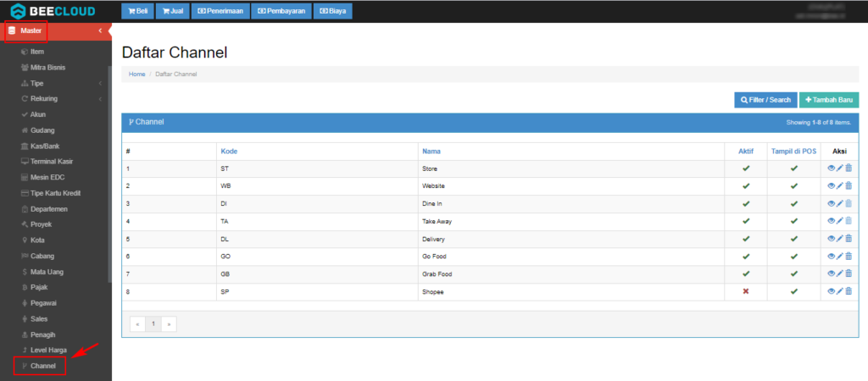Screen dimensions: 868x381
Task: View the Store channel eye icon
Action: tap(831, 168)
